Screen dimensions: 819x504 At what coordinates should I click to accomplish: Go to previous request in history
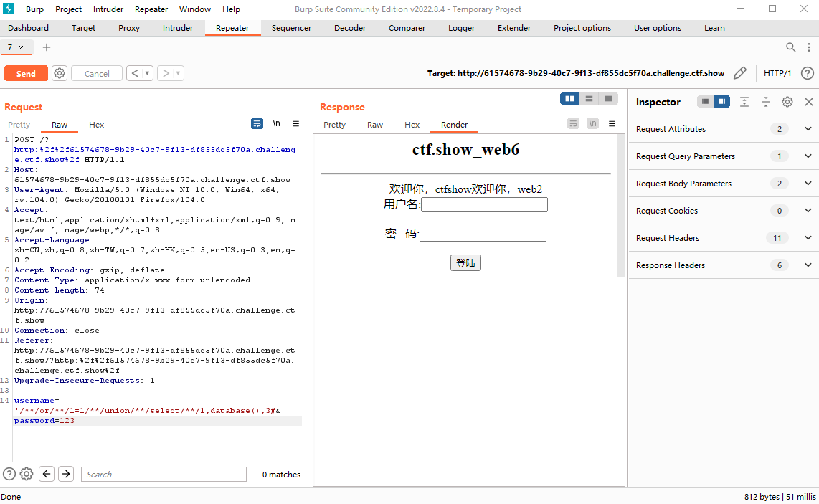point(134,73)
